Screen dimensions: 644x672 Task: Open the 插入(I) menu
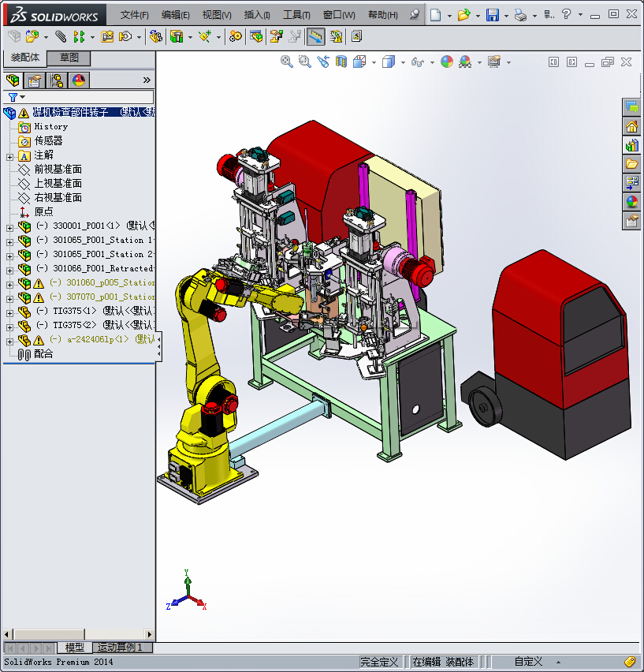pos(257,15)
